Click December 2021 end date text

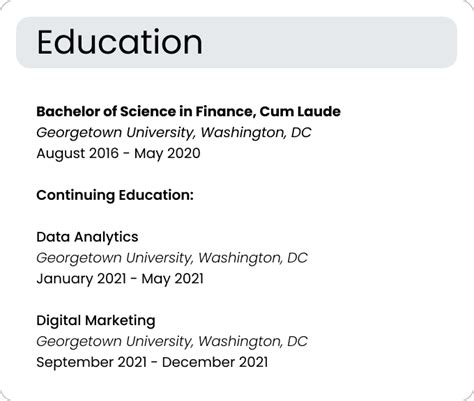click(215, 362)
